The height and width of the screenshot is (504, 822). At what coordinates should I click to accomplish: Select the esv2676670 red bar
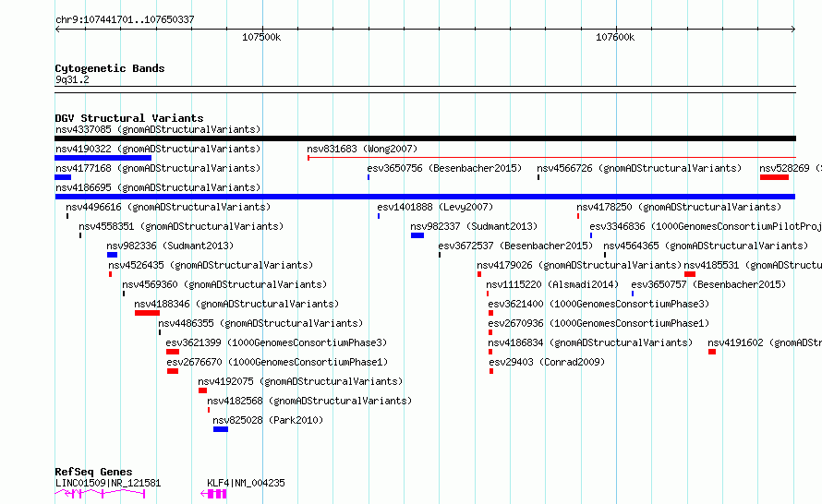[x=173, y=371]
